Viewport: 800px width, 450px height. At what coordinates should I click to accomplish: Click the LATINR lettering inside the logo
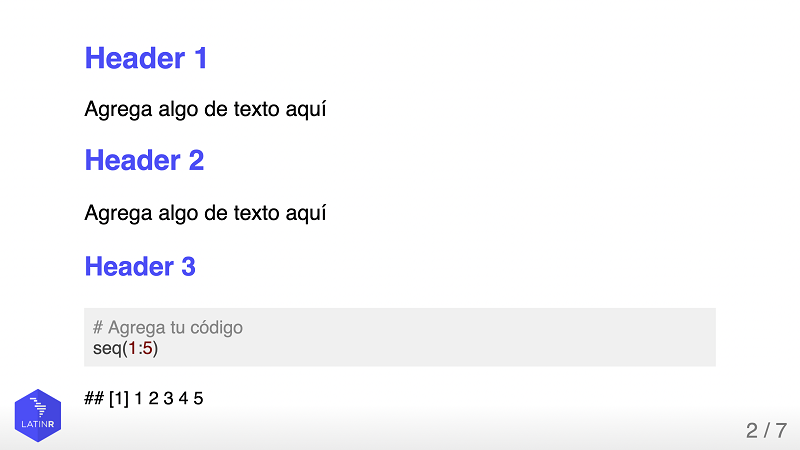pos(38,426)
